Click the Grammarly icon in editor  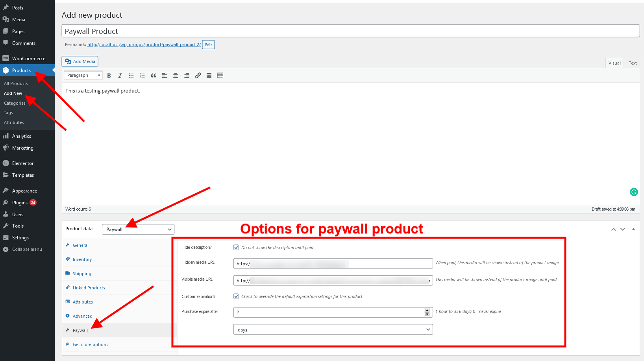[x=634, y=192]
